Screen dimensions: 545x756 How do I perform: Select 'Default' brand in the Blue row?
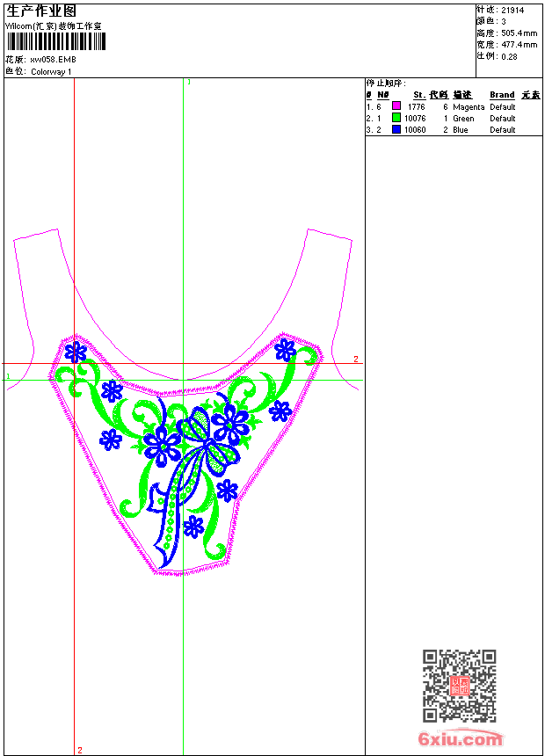coord(502,130)
